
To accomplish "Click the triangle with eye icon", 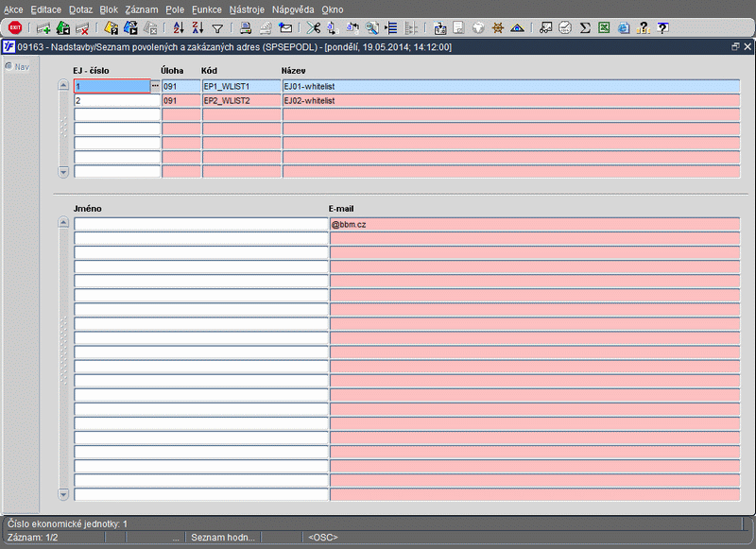I will pyautogui.click(x=517, y=28).
